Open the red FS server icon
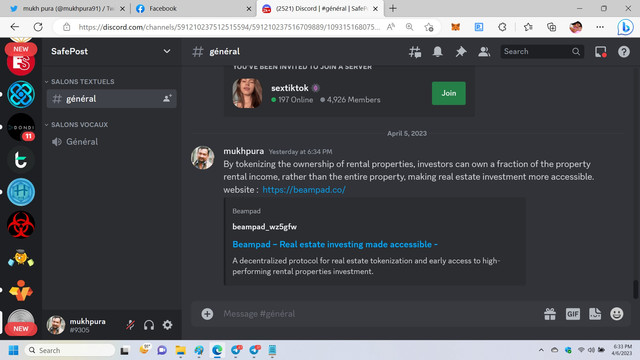The height and width of the screenshot is (360, 640). (21, 62)
